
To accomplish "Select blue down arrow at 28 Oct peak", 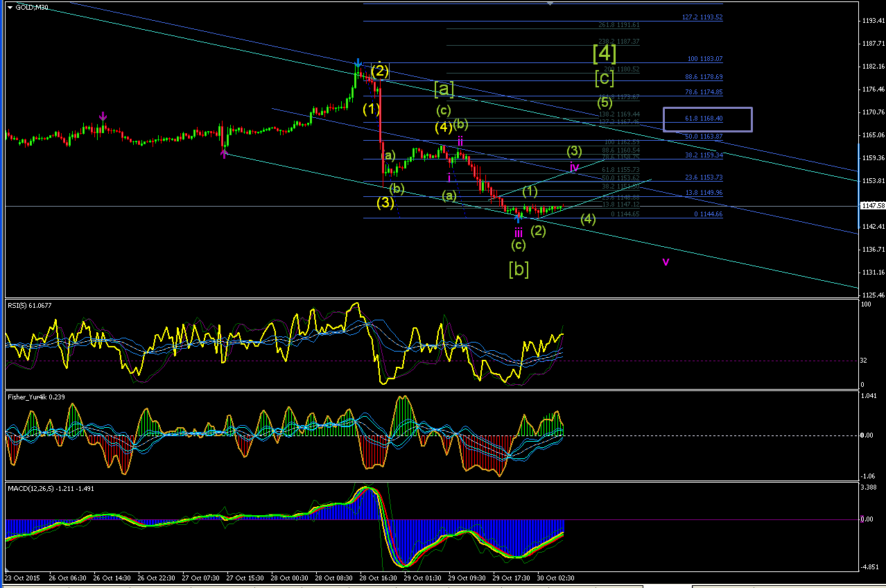I will pyautogui.click(x=358, y=63).
